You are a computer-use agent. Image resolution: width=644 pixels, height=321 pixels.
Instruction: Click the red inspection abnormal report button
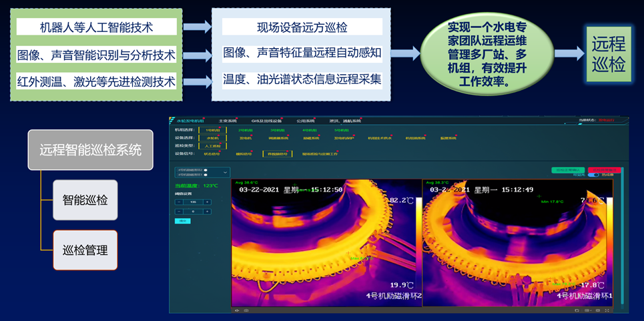[x=603, y=170]
